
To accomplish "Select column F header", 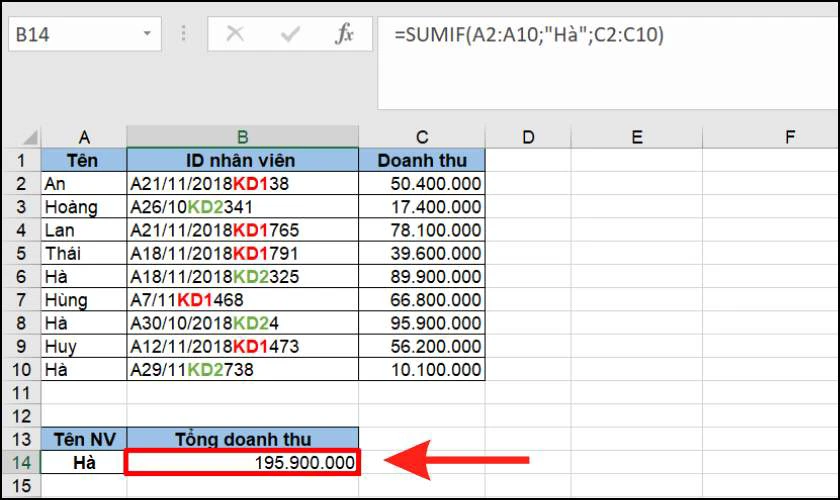I will [x=771, y=138].
